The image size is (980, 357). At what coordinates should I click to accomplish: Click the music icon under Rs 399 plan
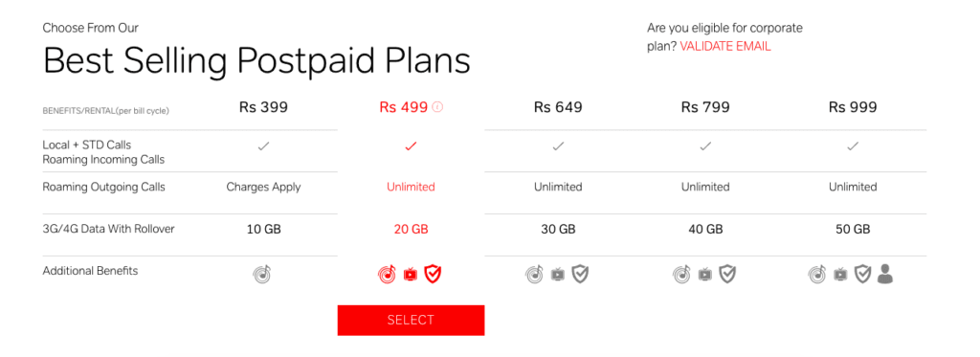tap(262, 274)
